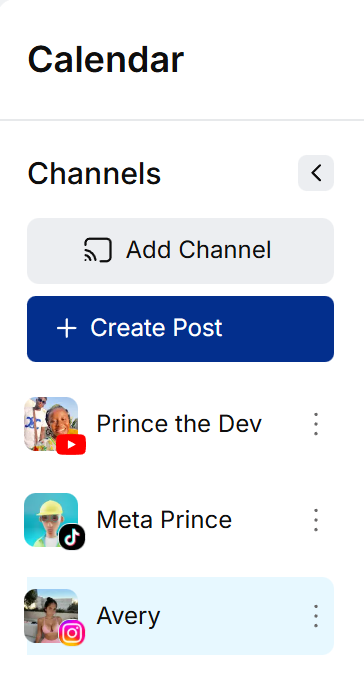Viewport: 364px width, 677px height.
Task: Open options menu for Avery channel
Action: [316, 616]
